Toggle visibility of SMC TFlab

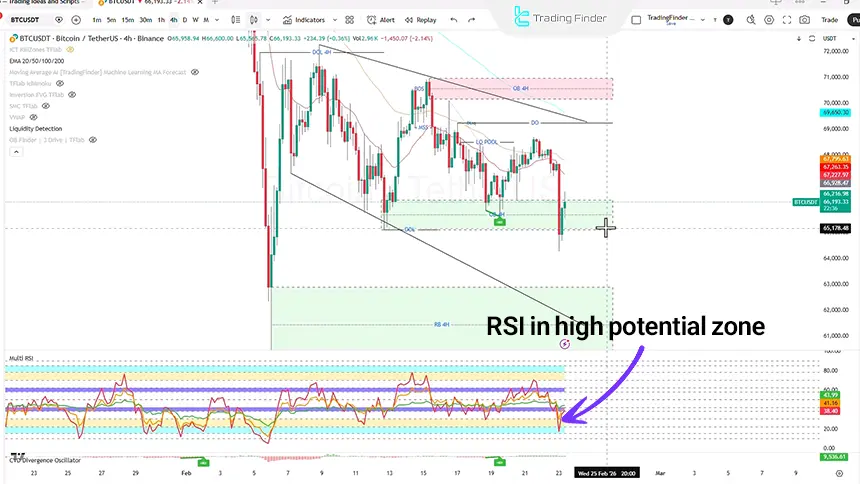[46, 106]
